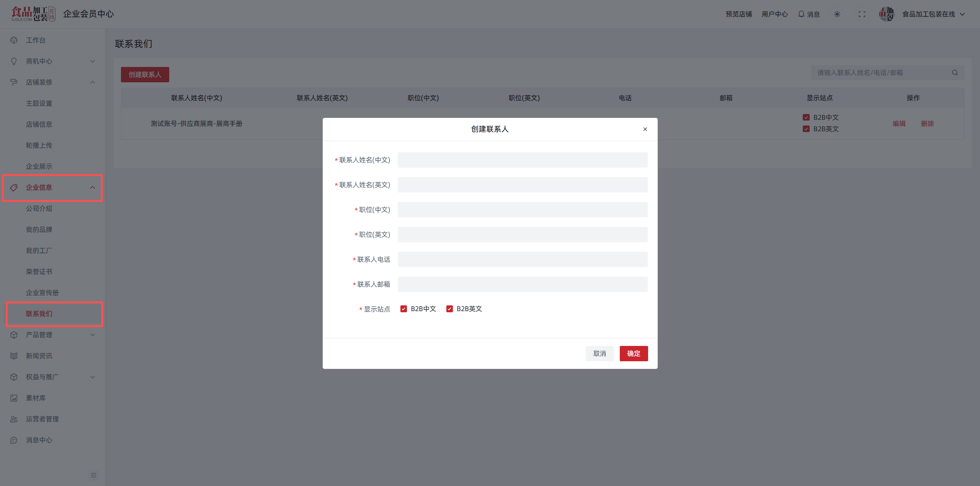
Task: Collapse sidebar using bottom menu icon
Action: click(93, 475)
